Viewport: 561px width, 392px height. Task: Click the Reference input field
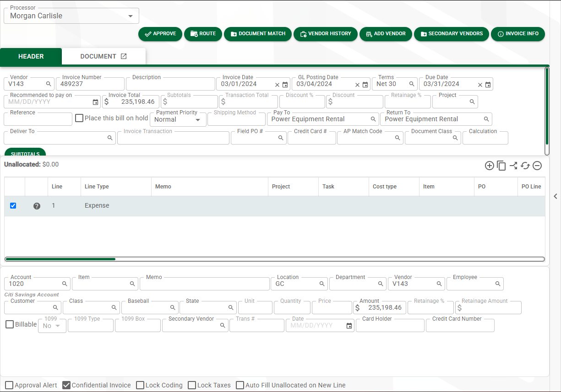point(38,119)
